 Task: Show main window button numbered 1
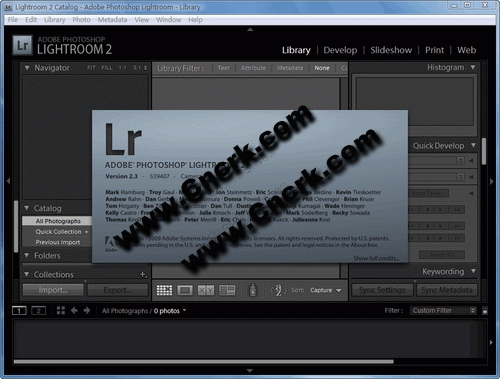[x=19, y=311]
